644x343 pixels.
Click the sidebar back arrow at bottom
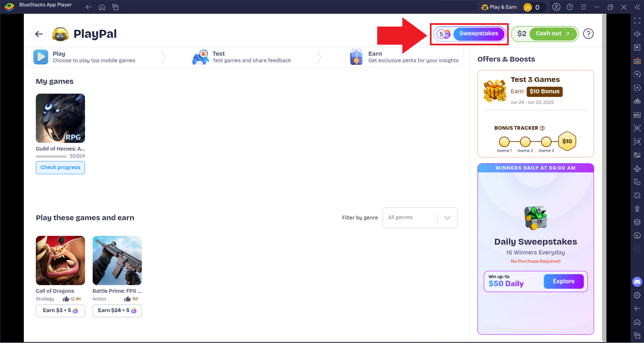click(637, 308)
